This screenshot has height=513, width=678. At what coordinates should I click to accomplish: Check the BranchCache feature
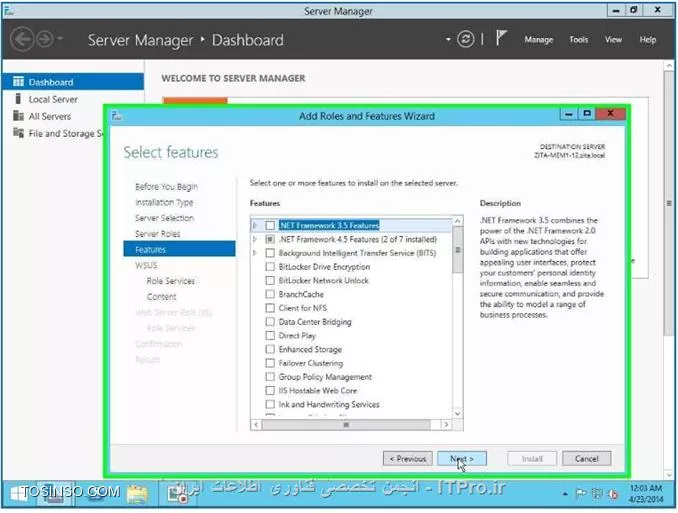tap(270, 294)
